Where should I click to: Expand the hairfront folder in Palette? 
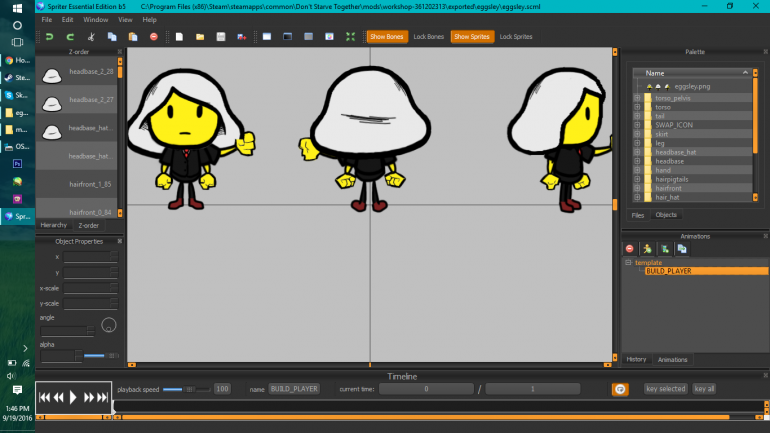[x=637, y=188]
